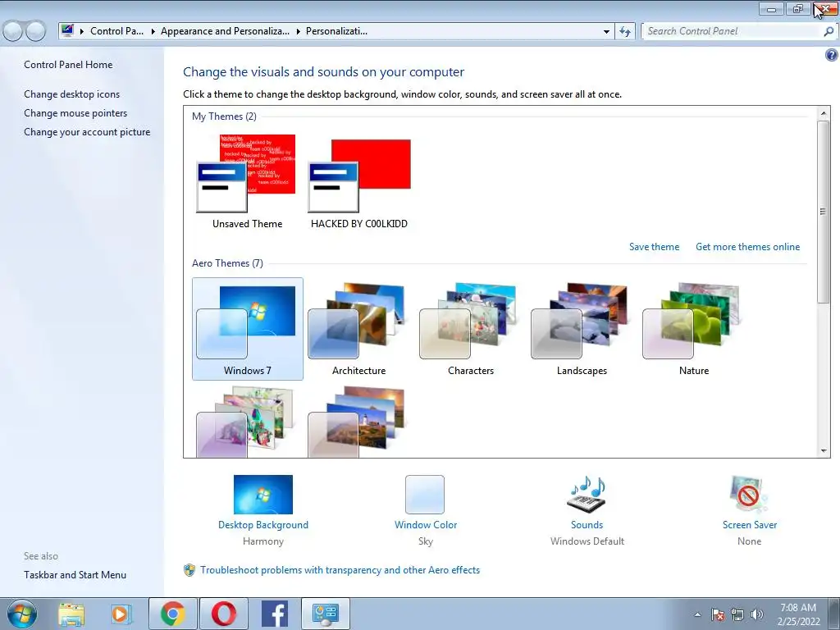Open the volume speaker icon
Image resolution: width=840 pixels, height=630 pixels.
(x=756, y=614)
